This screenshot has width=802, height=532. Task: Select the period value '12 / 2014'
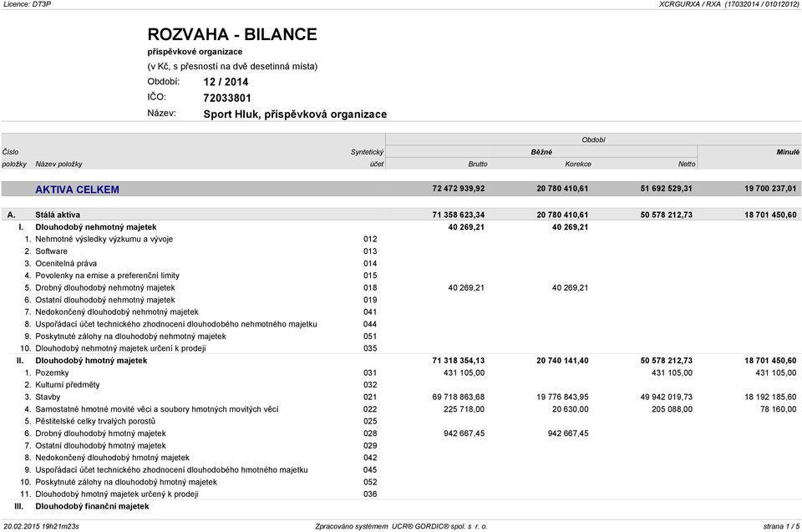tap(226, 82)
